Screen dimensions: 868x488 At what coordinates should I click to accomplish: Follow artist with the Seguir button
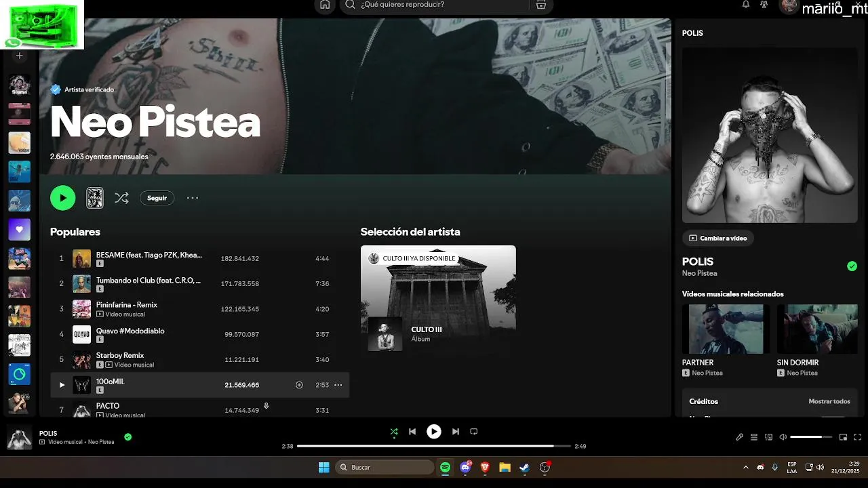coord(157,198)
